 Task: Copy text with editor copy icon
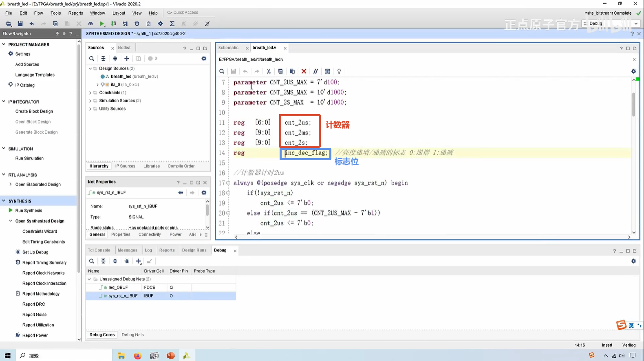280,71
